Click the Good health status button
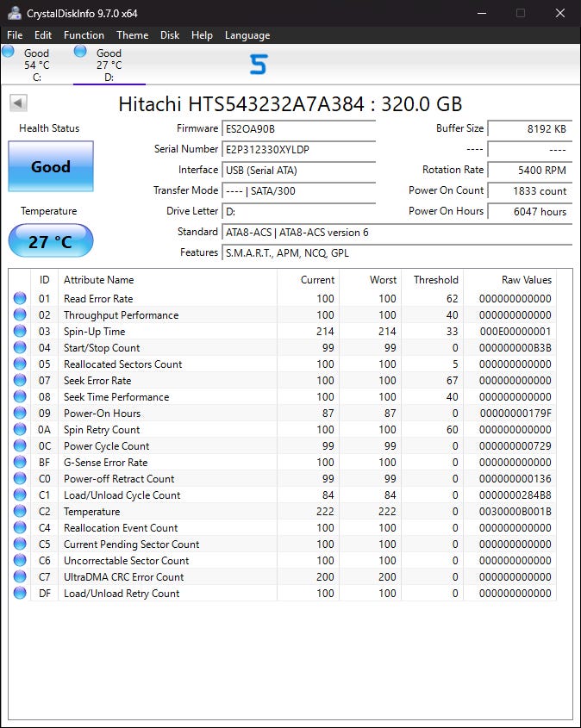The width and height of the screenshot is (581, 728). (51, 166)
